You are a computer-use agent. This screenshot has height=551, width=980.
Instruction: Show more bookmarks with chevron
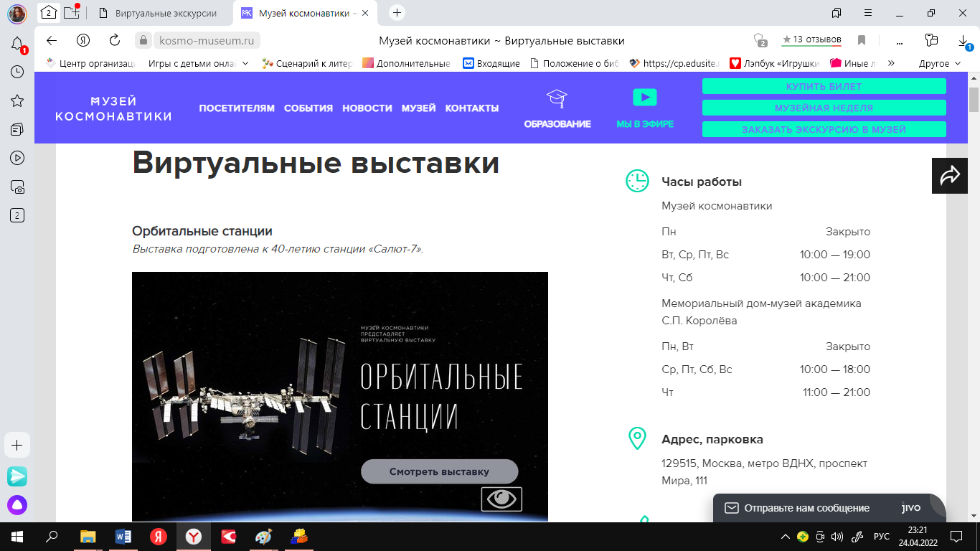click(891, 63)
